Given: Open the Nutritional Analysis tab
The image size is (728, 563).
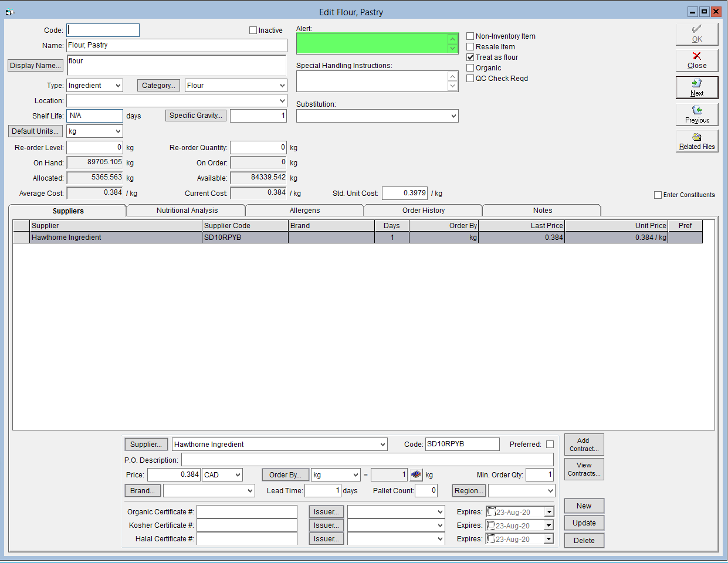Looking at the screenshot, I should 187,210.
